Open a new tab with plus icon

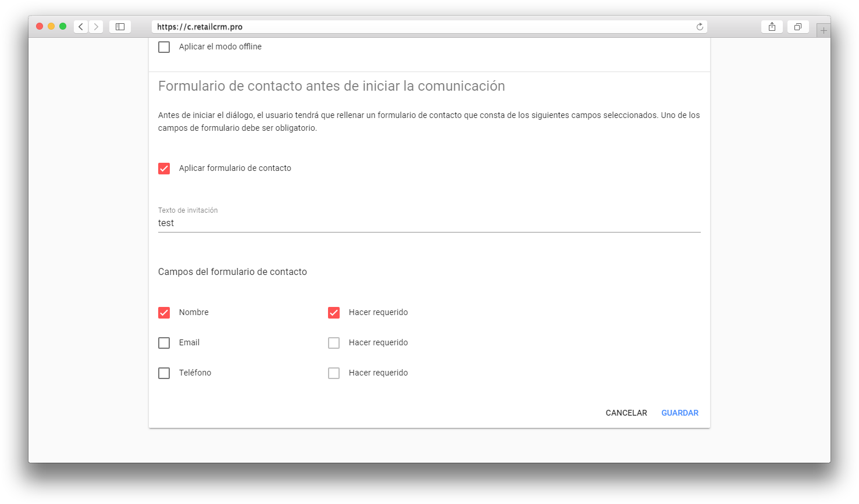(824, 30)
